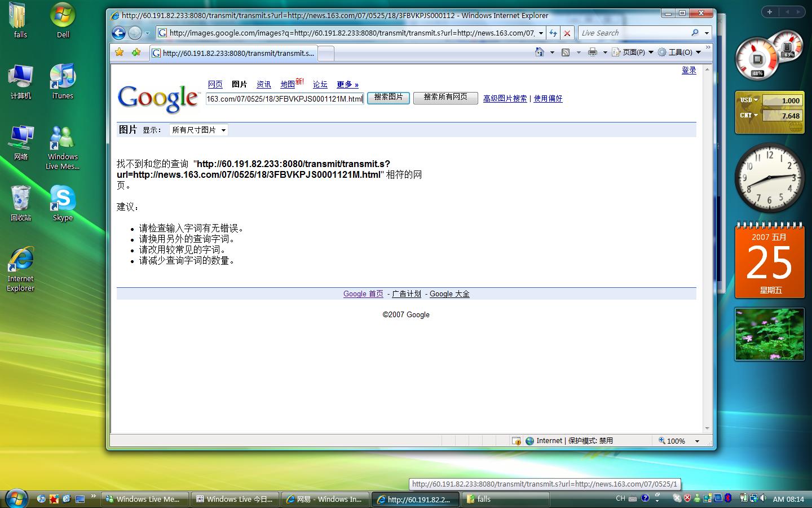Open a new blank tab
Image resolution: width=812 pixels, height=508 pixels.
(x=326, y=54)
